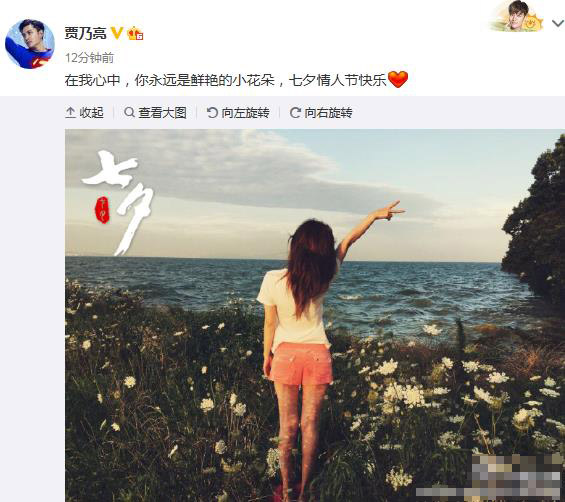Click the magnifier icon beside 查看大图

pos(129,112)
